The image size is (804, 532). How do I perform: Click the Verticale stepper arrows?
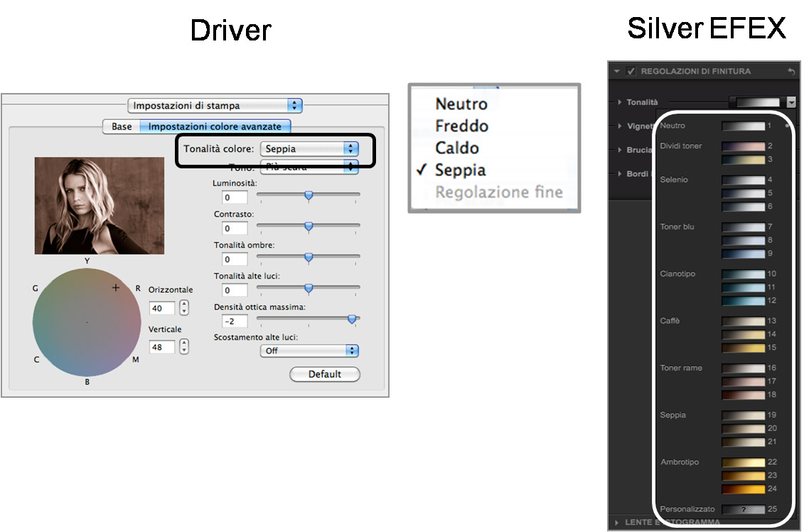(x=184, y=347)
